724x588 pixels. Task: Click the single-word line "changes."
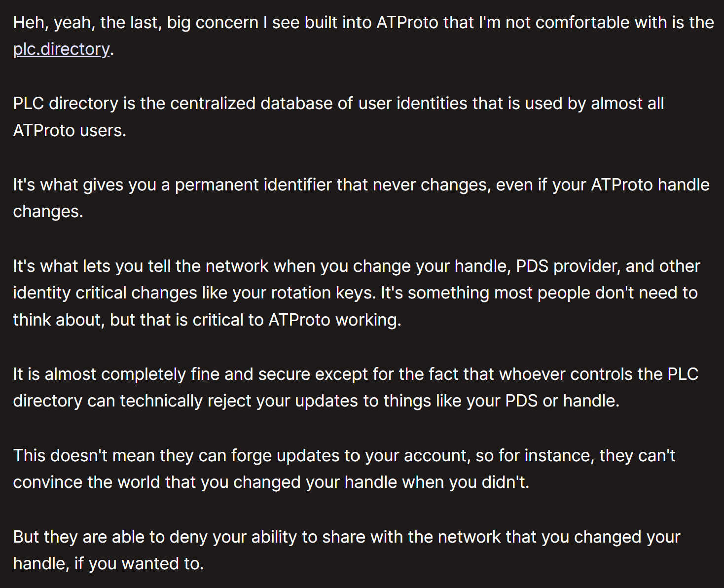click(x=48, y=212)
